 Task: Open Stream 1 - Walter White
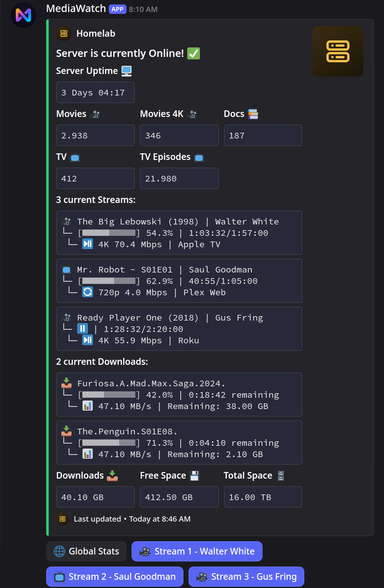pos(197,551)
